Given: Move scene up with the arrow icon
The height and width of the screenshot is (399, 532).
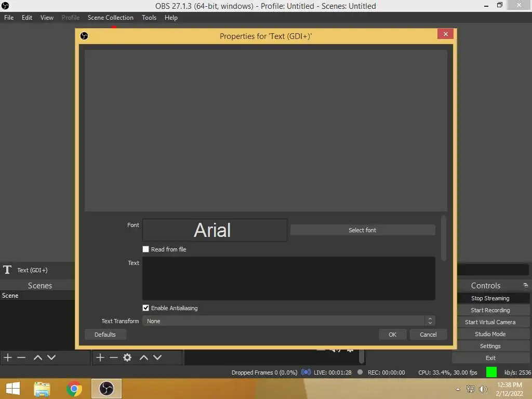Looking at the screenshot, I should [37, 357].
